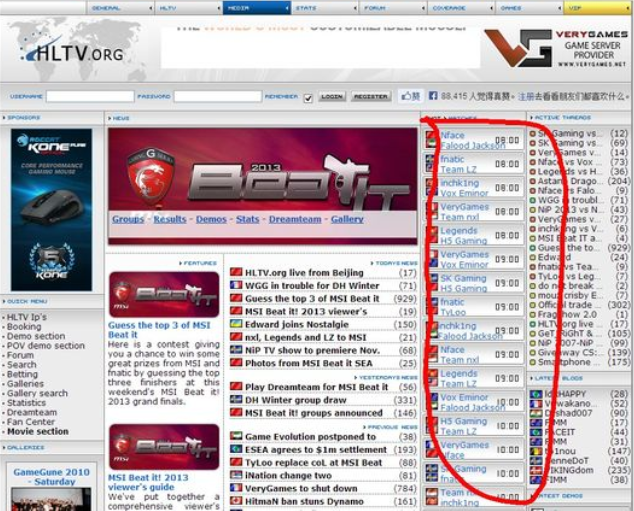Click Ukraine flag beside Edward joins Nostalgie

236,324
